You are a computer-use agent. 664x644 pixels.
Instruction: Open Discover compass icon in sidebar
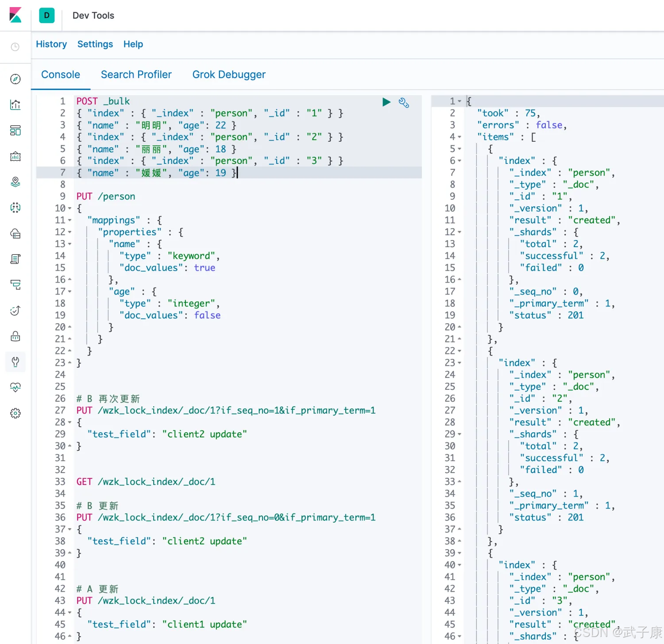tap(15, 79)
